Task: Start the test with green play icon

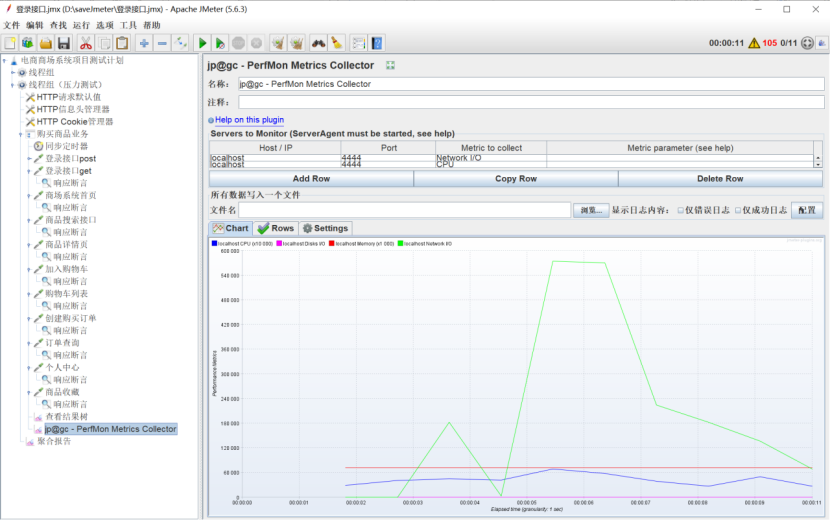Action: pos(202,43)
